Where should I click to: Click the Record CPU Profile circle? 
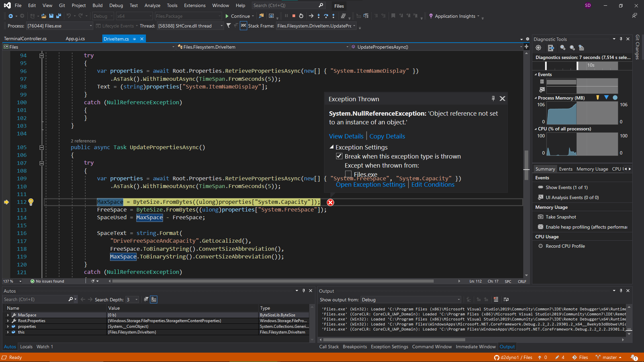[540, 246]
